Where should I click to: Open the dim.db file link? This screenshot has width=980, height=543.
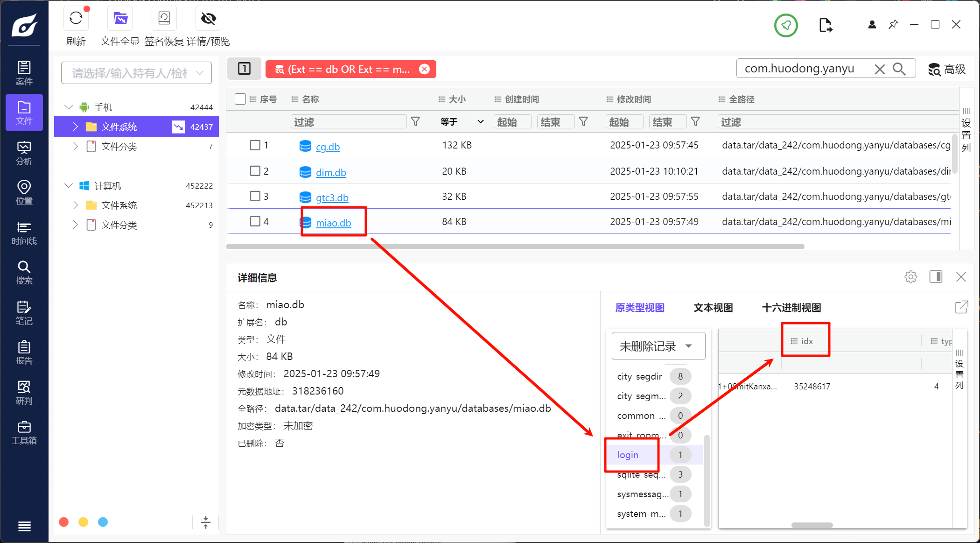tap(331, 172)
